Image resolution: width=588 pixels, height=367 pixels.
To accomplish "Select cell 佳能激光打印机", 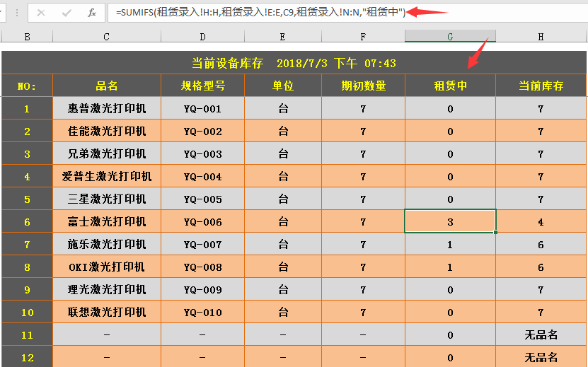I will point(107,131).
